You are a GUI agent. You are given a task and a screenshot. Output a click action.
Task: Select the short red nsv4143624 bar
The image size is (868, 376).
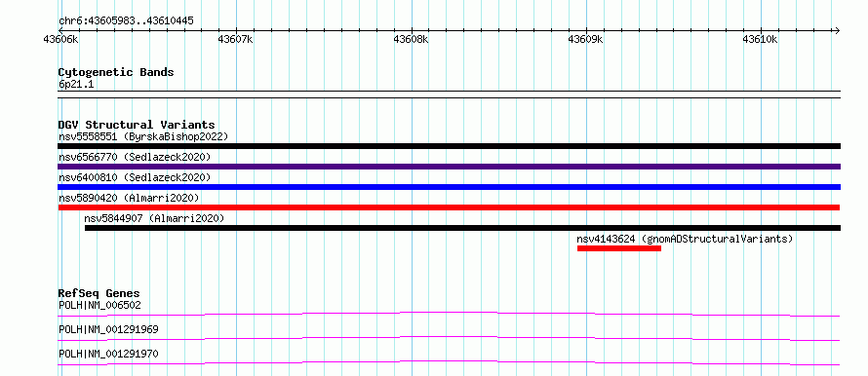(619, 248)
